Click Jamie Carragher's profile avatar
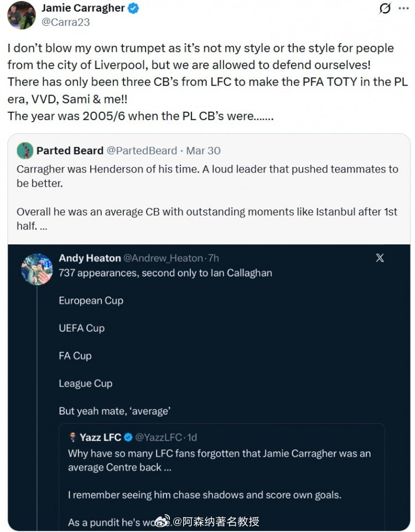Image resolution: width=415 pixels, height=532 pixels. [x=22, y=15]
